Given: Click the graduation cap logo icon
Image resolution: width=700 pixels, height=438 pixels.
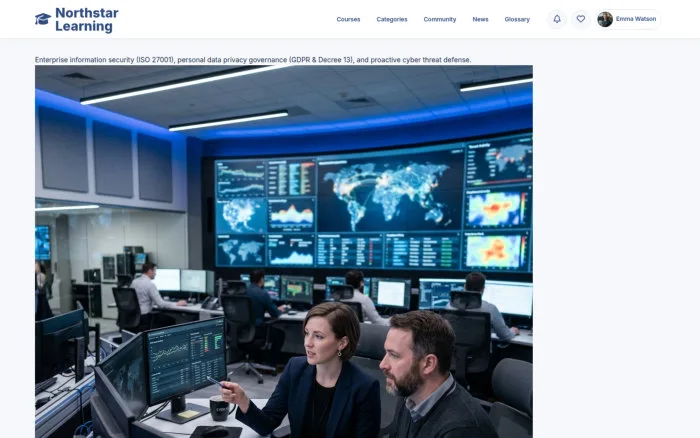Looking at the screenshot, I should [x=43, y=19].
